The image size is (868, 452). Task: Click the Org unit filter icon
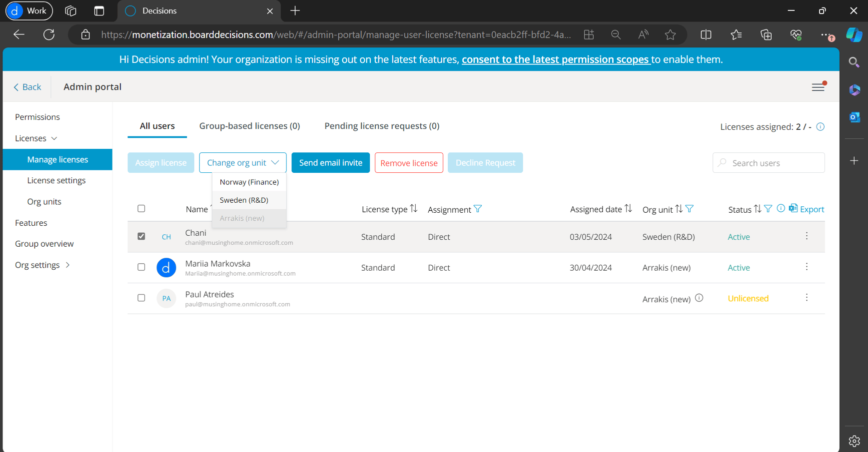[690, 209]
